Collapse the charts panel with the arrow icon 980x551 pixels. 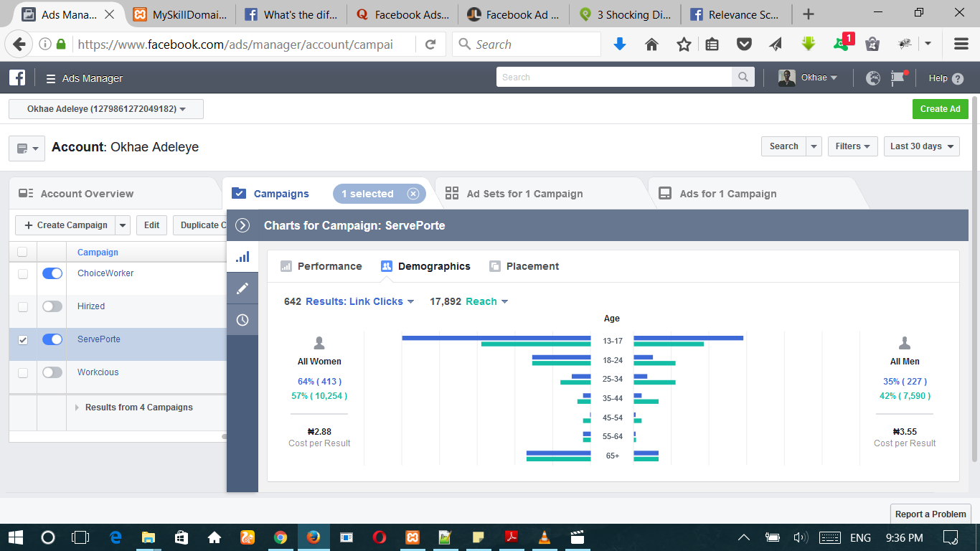[242, 225]
